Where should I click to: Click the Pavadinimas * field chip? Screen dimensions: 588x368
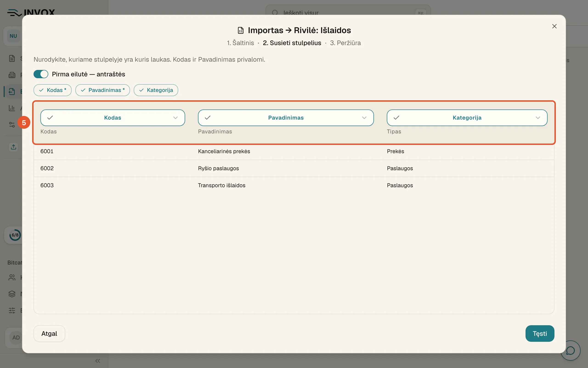102,90
